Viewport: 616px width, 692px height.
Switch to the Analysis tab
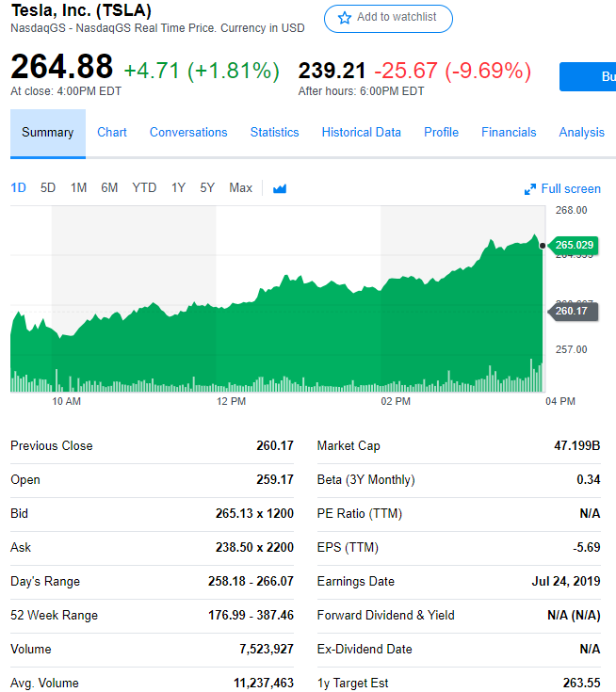pyautogui.click(x=581, y=133)
